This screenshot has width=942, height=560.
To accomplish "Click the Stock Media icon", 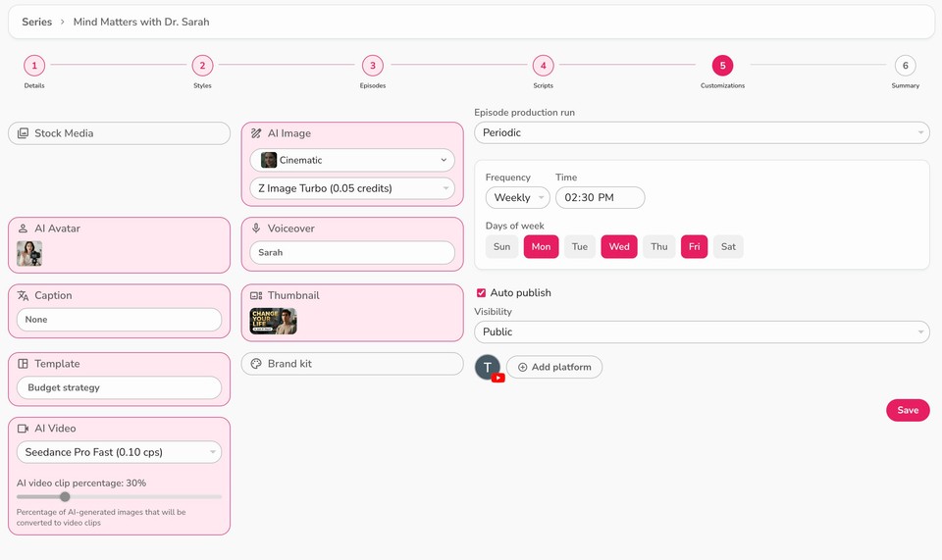I will click(x=23, y=133).
